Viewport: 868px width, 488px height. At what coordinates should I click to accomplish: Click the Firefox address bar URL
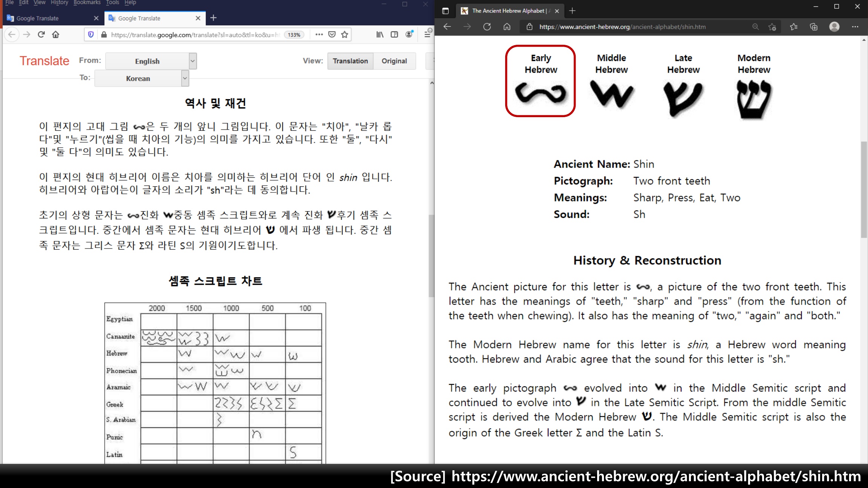click(195, 35)
